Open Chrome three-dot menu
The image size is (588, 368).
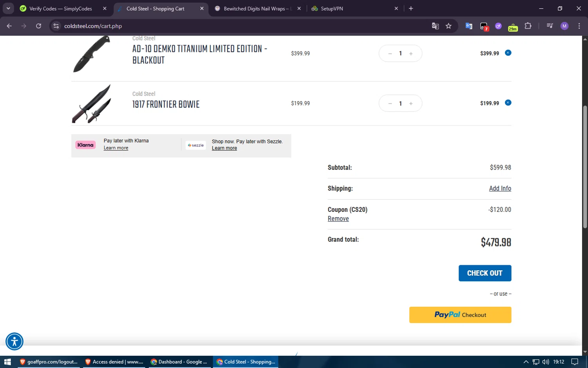point(579,26)
